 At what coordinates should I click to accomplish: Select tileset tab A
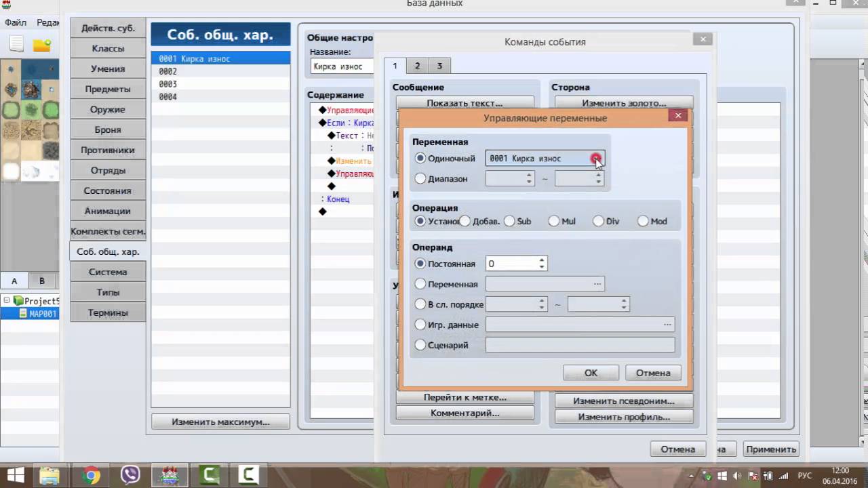pos(14,281)
